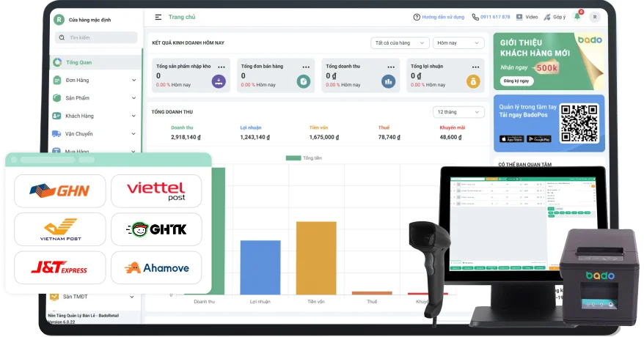Open options on Tổng doanh thu card
This screenshot has width=644, height=337.
pyautogui.click(x=391, y=67)
